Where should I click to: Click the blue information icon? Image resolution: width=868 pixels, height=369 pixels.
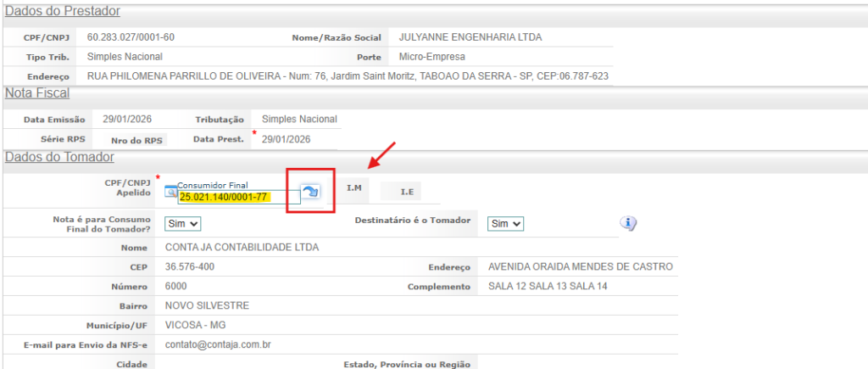coord(628,223)
